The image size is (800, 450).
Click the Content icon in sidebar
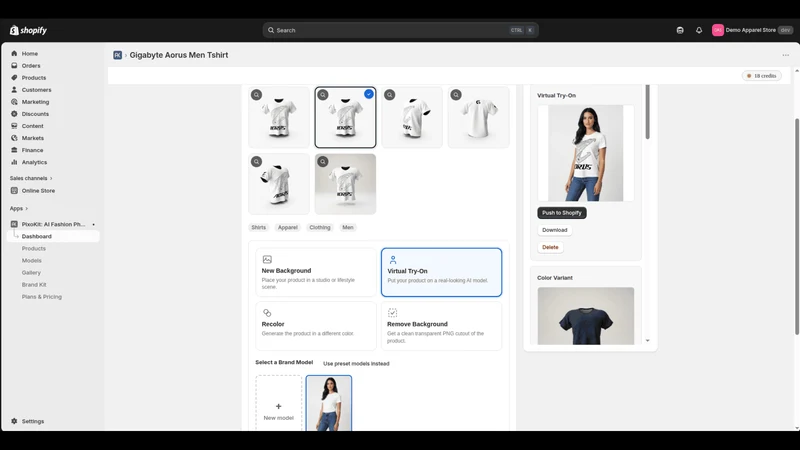14,126
